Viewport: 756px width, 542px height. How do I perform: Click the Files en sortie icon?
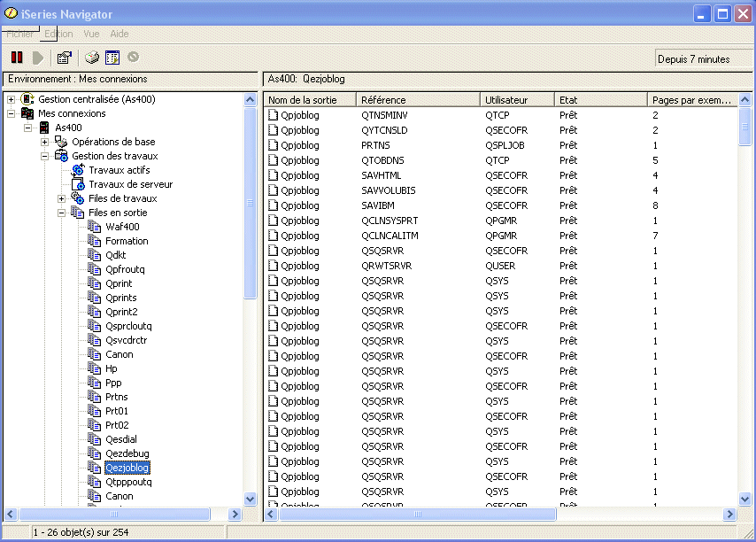point(78,213)
